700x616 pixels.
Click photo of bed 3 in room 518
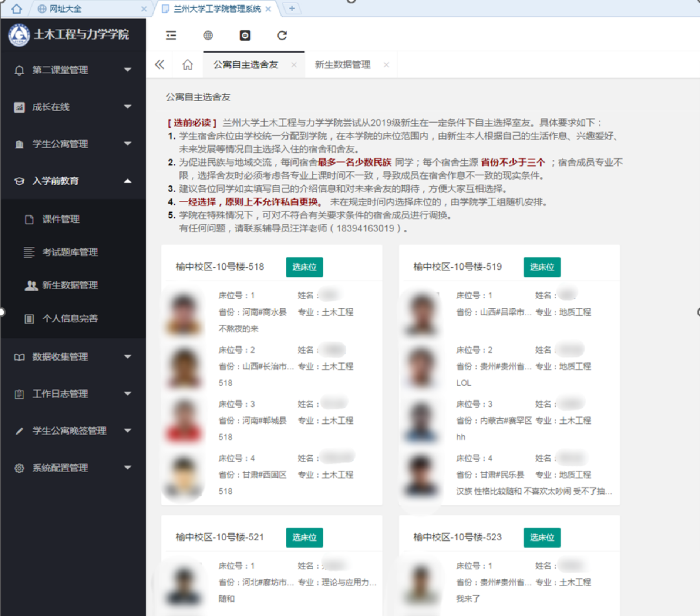(183, 421)
